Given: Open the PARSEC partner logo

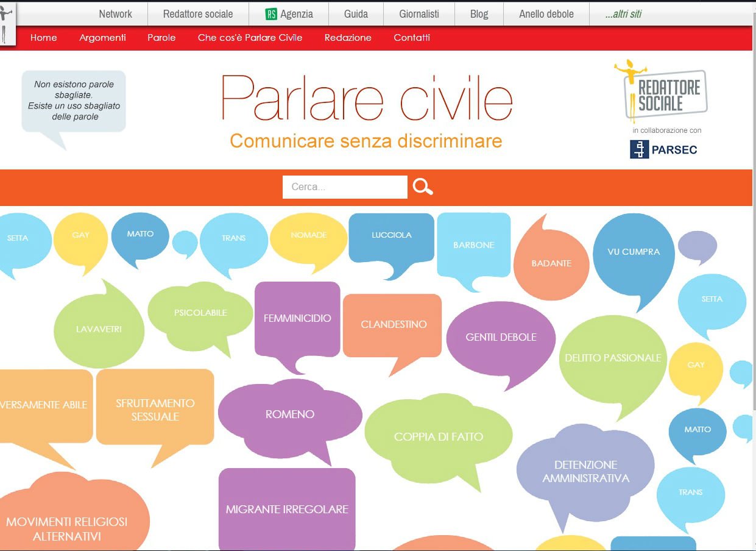Looking at the screenshot, I should [663, 149].
